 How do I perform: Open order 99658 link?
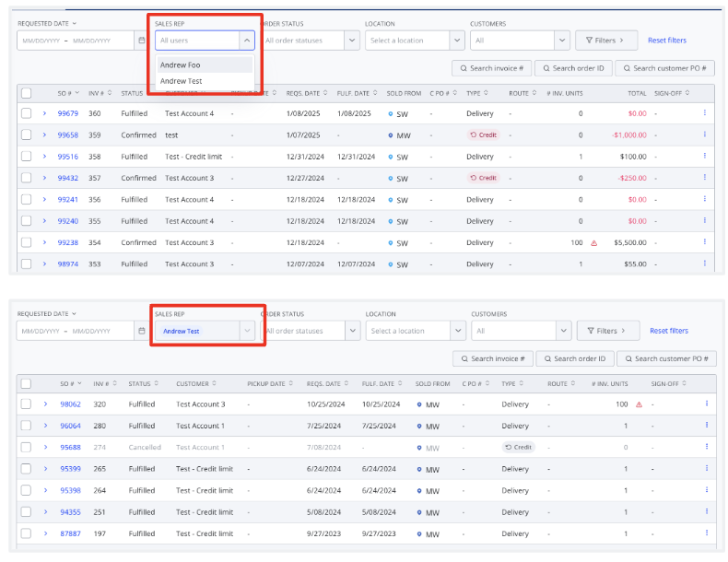[68, 135]
